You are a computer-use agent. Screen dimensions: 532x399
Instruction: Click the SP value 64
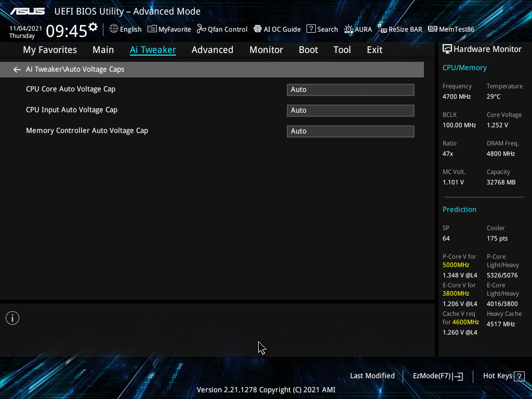click(446, 238)
